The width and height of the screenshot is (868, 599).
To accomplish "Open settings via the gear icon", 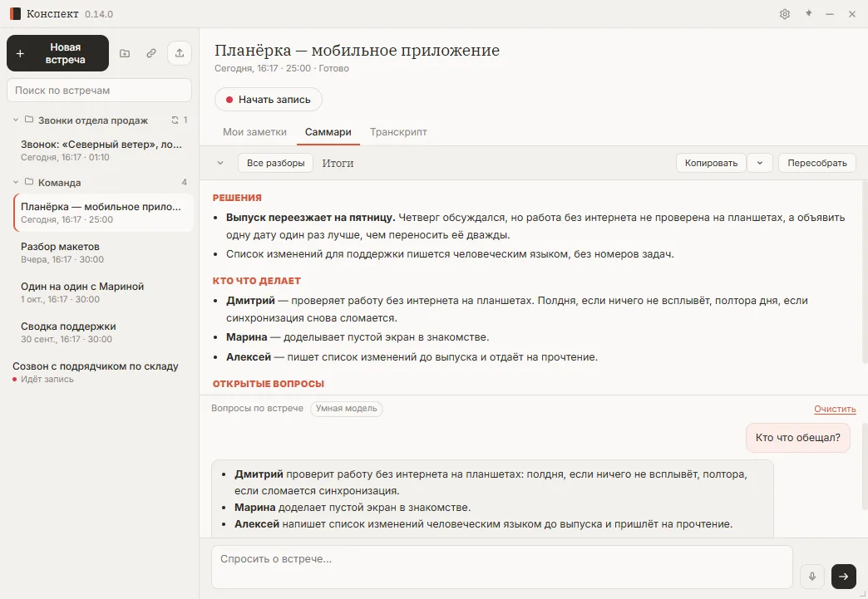I will pos(784,14).
